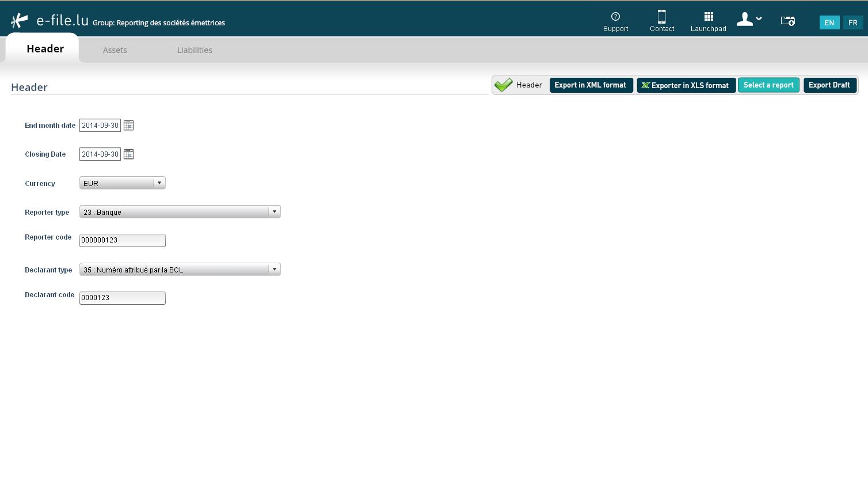Click the Reporter type label
Image resolution: width=868 pixels, height=485 pixels.
47,213
